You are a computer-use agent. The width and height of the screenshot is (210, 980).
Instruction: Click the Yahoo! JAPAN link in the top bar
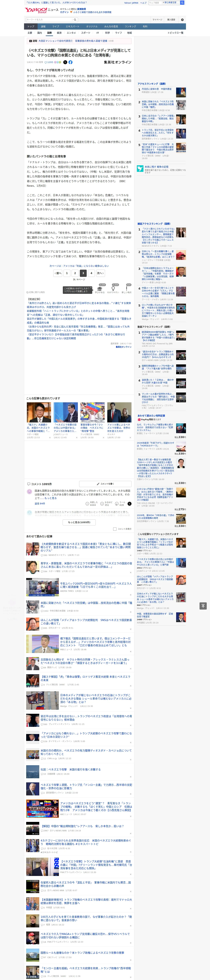point(131,3)
